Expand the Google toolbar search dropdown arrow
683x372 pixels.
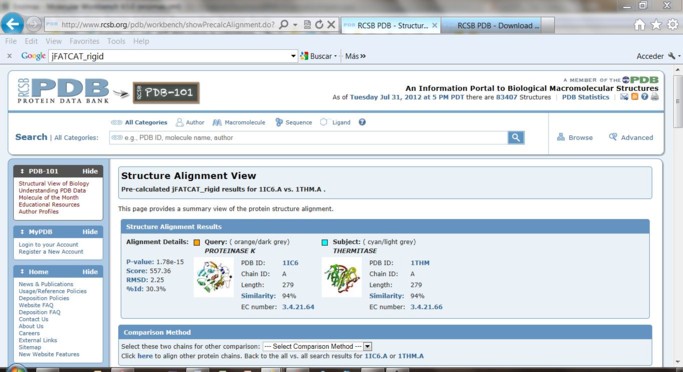click(x=293, y=56)
